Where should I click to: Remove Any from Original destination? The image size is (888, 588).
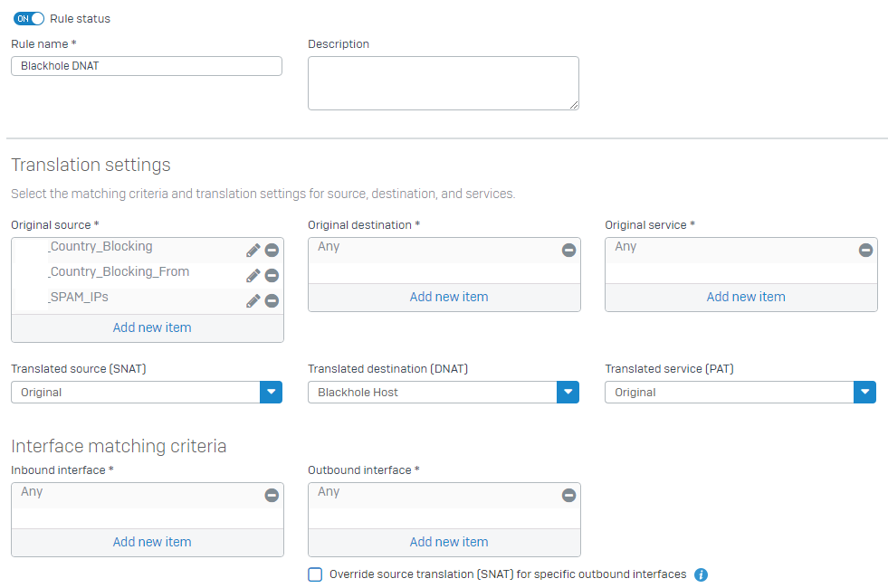[568, 251]
